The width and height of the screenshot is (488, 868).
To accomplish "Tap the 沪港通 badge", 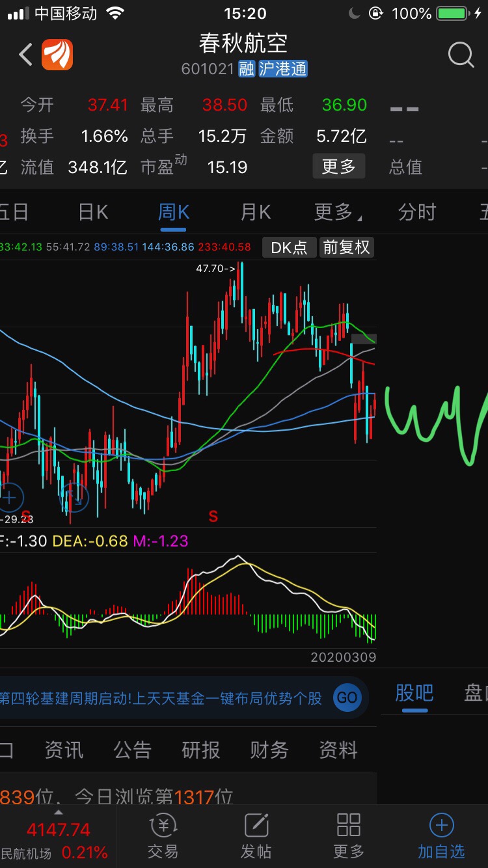I will (283, 69).
